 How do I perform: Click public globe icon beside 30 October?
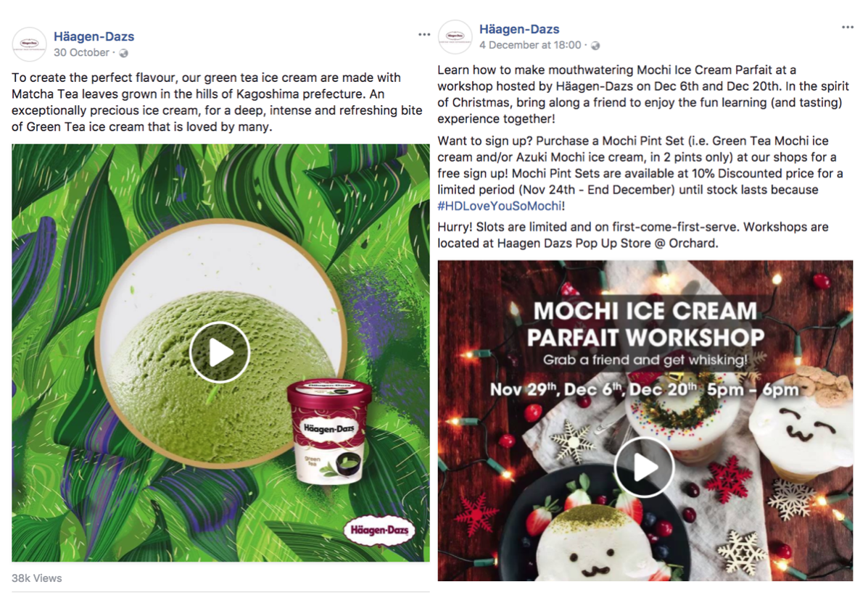(x=123, y=53)
